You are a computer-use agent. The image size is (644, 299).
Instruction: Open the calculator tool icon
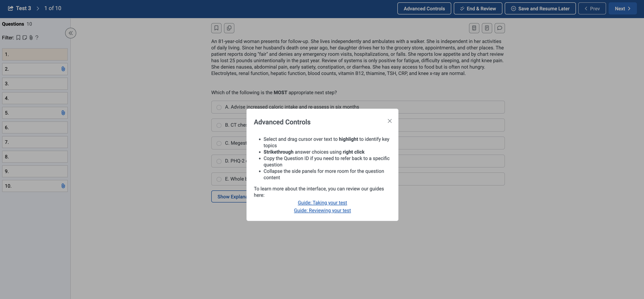474,28
